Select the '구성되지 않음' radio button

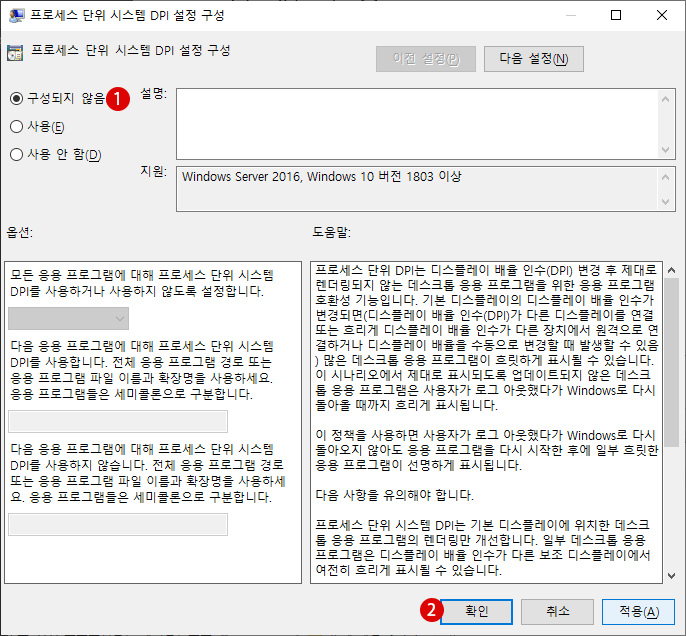(16, 98)
